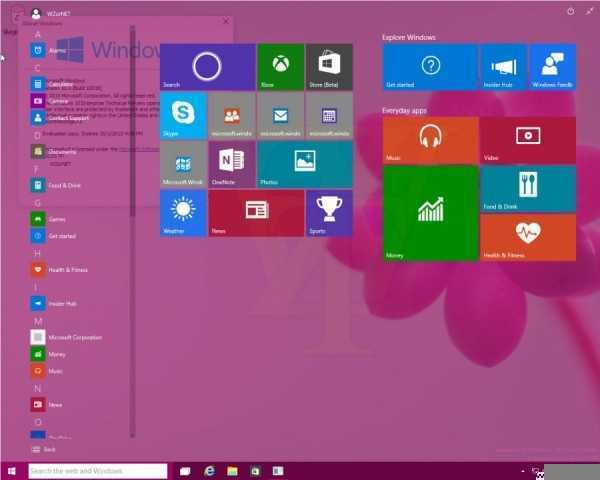Open Music in the app list
The width and height of the screenshot is (600, 480).
click(47, 371)
